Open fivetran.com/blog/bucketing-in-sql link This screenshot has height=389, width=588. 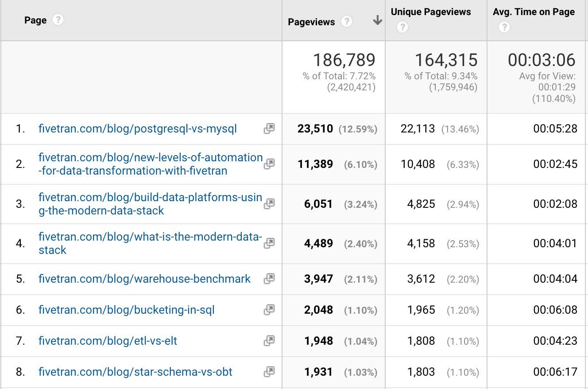(x=127, y=310)
